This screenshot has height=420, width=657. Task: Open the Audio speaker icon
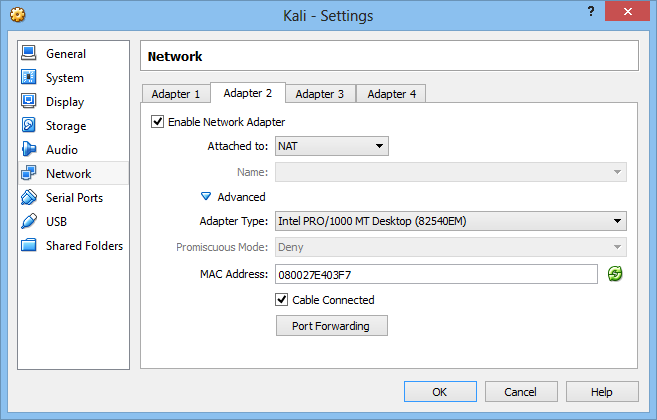tap(28, 149)
